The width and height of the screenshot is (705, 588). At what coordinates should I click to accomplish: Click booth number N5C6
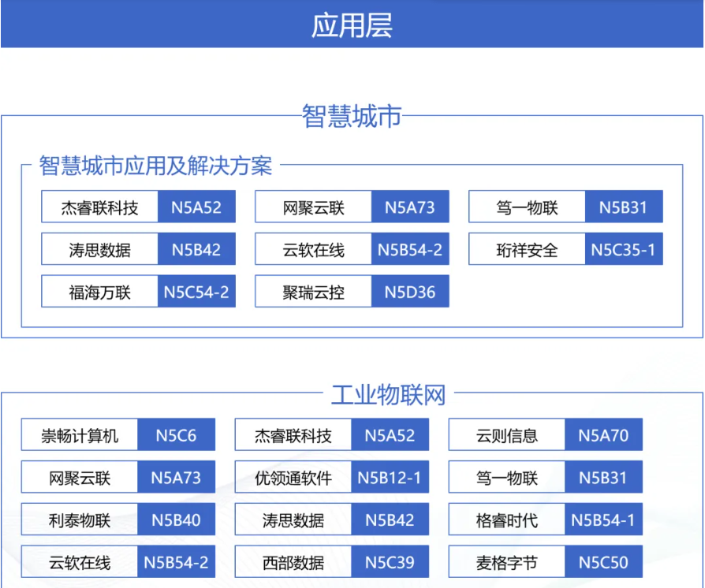pos(176,436)
